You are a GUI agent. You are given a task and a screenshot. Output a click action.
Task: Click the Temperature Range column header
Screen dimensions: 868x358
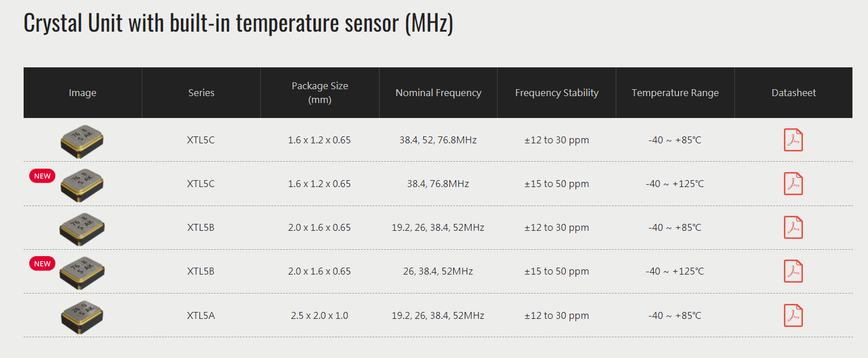(675, 93)
